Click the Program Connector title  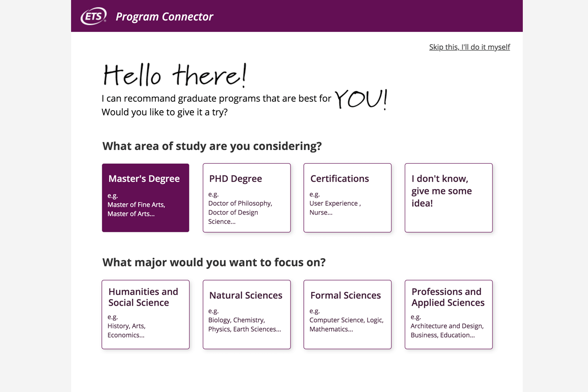point(164,17)
